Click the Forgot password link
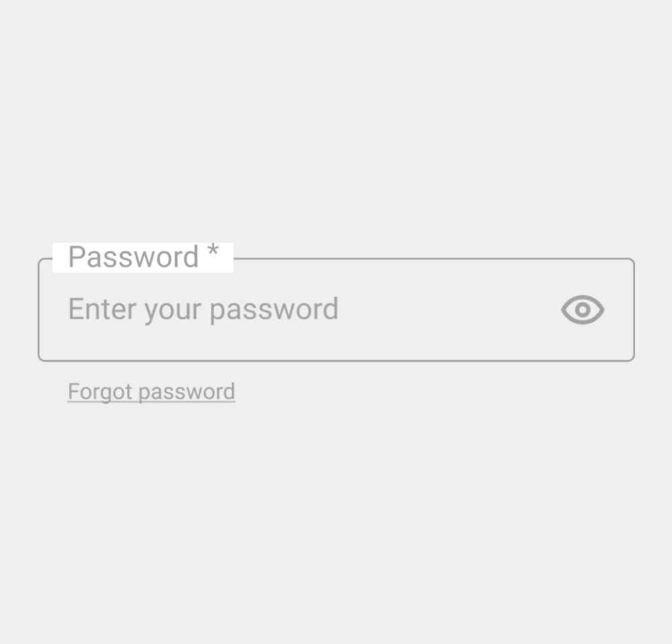 [x=151, y=392]
